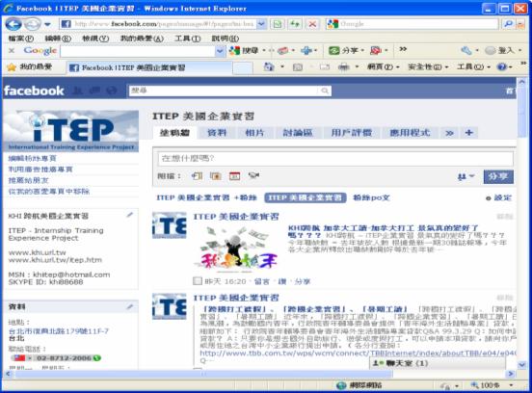
Task: Show ITEP 美國企業實習 +粉絲 posts filter
Action: coord(206,197)
